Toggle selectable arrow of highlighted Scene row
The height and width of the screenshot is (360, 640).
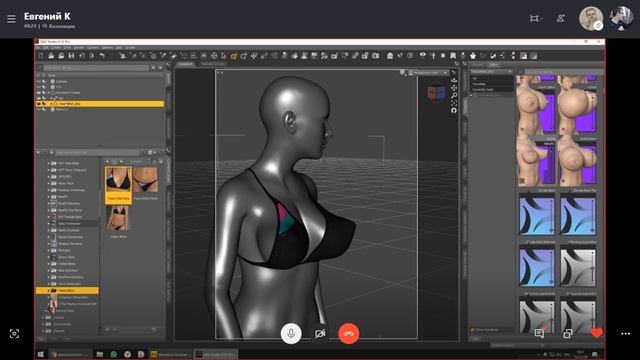[x=44, y=104]
